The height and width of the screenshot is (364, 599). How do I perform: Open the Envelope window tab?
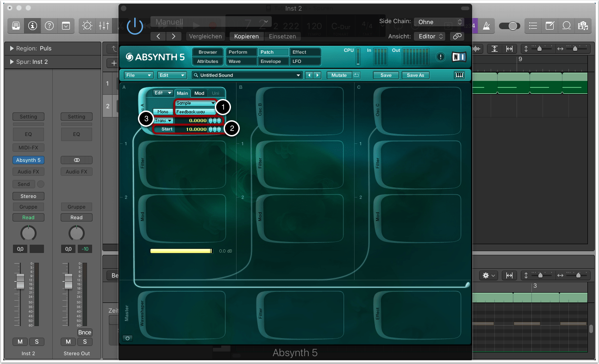(273, 62)
